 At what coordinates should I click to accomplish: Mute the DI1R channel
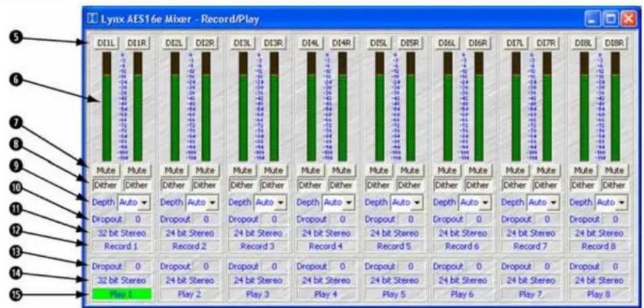pos(138,169)
